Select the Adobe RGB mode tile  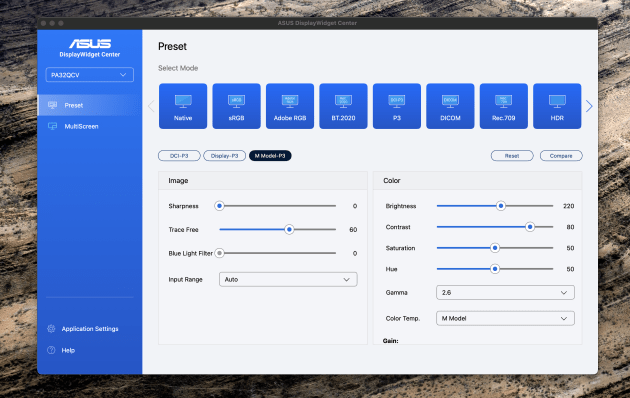tap(290, 106)
